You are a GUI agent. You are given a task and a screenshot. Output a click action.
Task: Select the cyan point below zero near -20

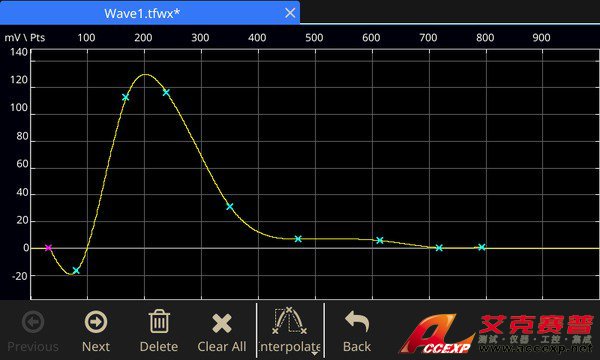point(76,270)
